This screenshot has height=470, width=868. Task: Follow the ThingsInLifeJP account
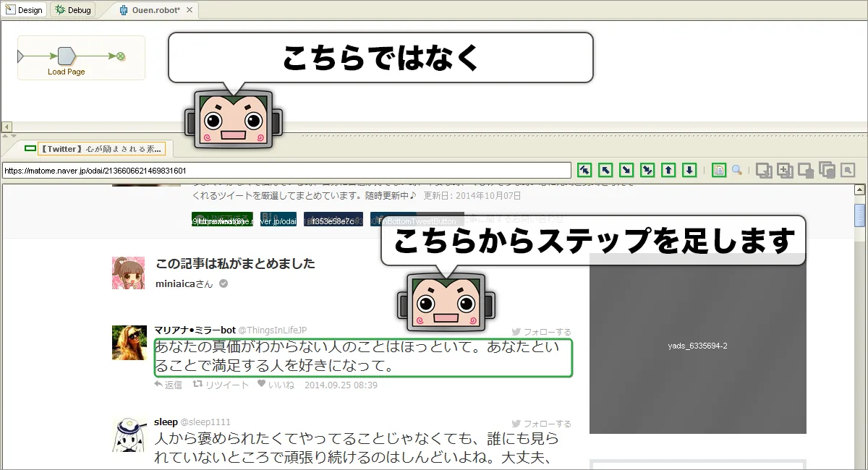click(542, 332)
